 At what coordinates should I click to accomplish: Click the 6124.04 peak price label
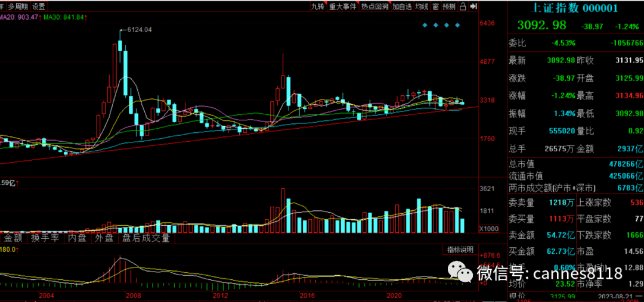(x=140, y=30)
